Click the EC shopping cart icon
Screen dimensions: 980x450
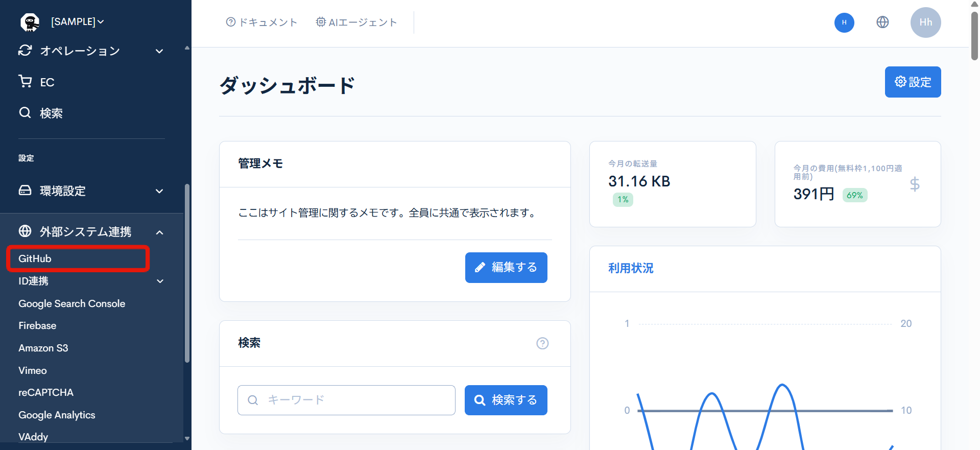pyautogui.click(x=25, y=81)
